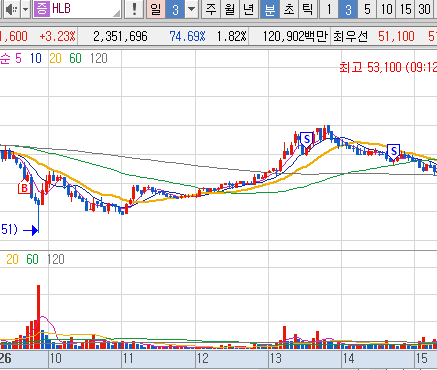437x370 pixels.
Task: Open the dropdown beside the speaker icon
Action: pyautogui.click(x=26, y=9)
